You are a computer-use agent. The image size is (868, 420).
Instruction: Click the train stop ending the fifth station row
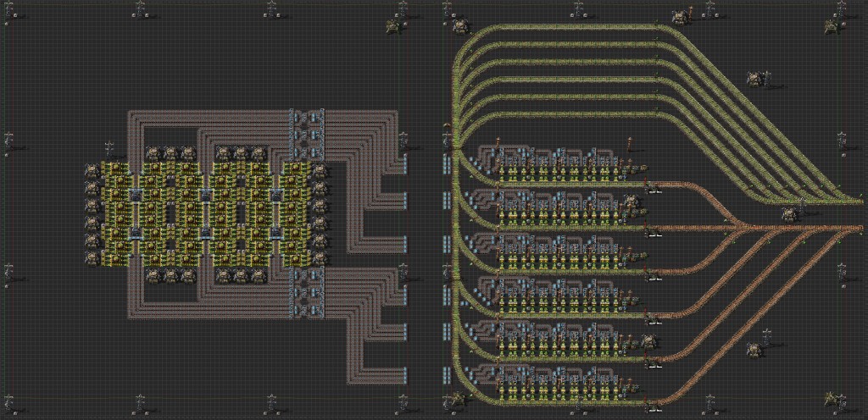click(x=654, y=362)
